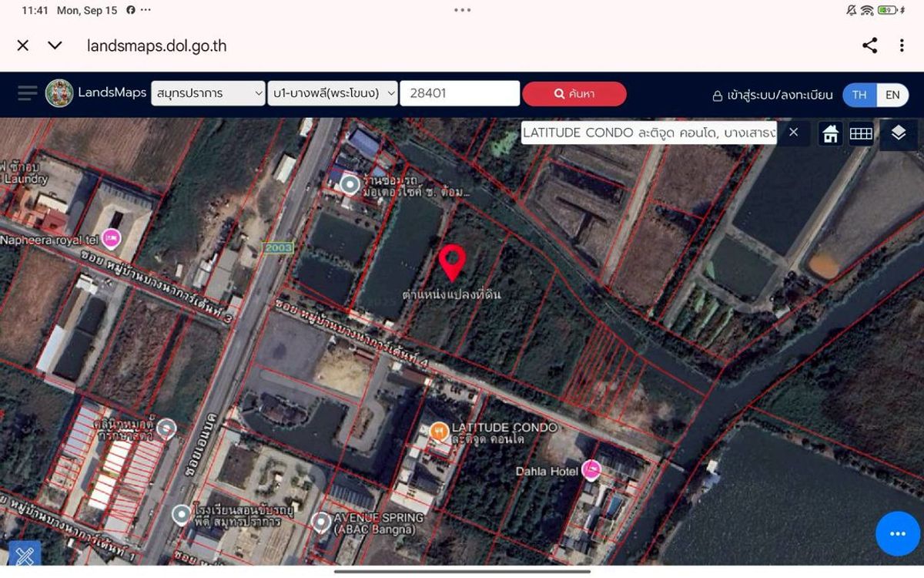Viewport: 924px width, 578px height.
Task: Expand the browser tab chevron menu
Action: pyautogui.click(x=55, y=45)
